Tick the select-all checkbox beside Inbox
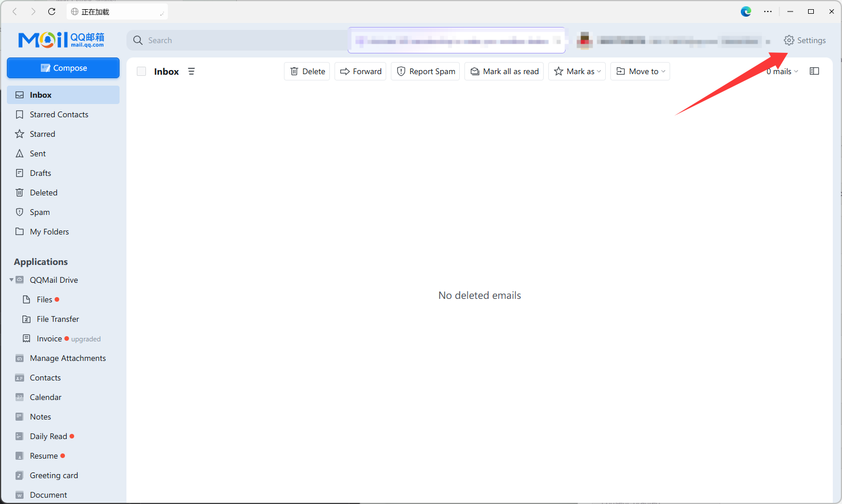 (141, 71)
